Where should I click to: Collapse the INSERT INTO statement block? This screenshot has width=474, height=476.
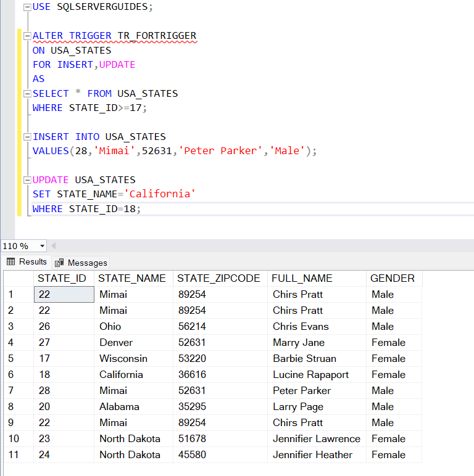click(x=27, y=137)
